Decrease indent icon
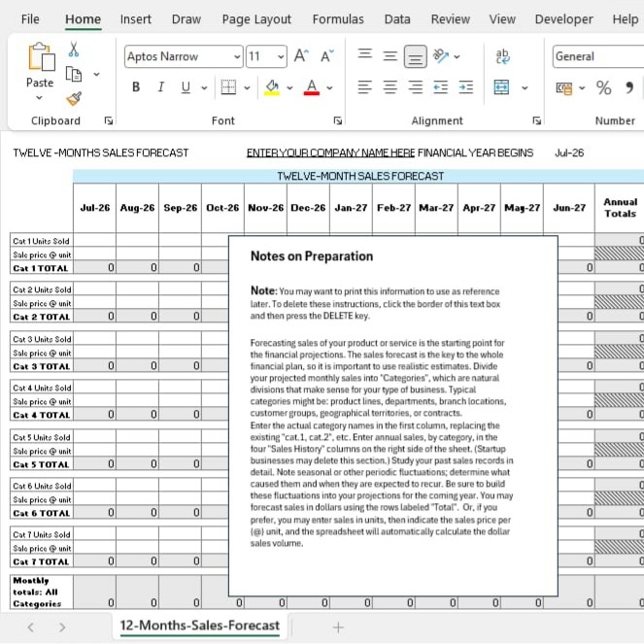 point(441,87)
